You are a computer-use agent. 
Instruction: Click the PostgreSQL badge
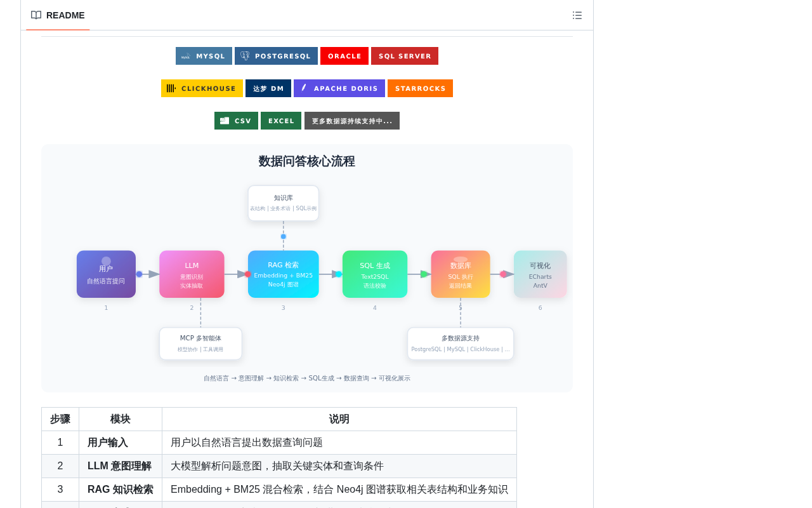tap(276, 56)
